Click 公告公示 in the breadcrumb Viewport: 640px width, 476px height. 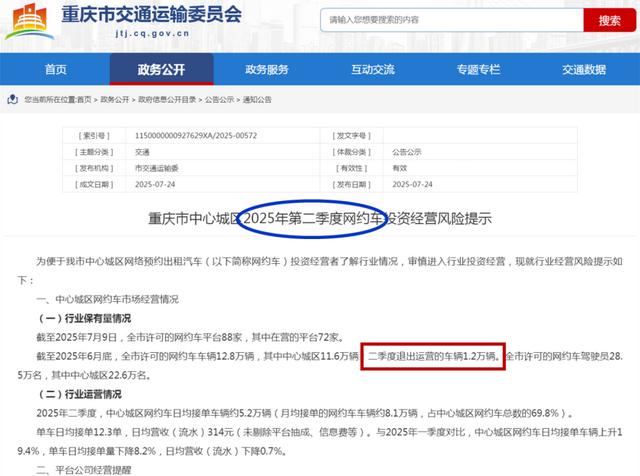click(x=220, y=100)
